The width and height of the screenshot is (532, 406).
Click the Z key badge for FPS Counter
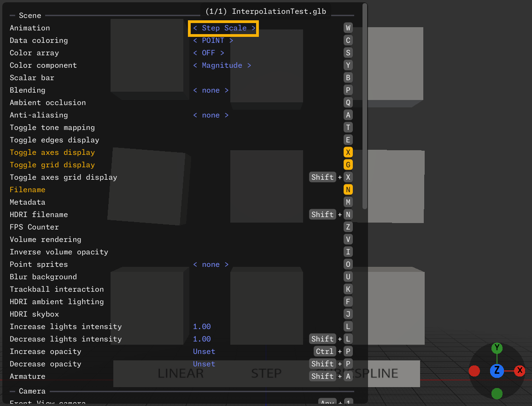(x=348, y=227)
